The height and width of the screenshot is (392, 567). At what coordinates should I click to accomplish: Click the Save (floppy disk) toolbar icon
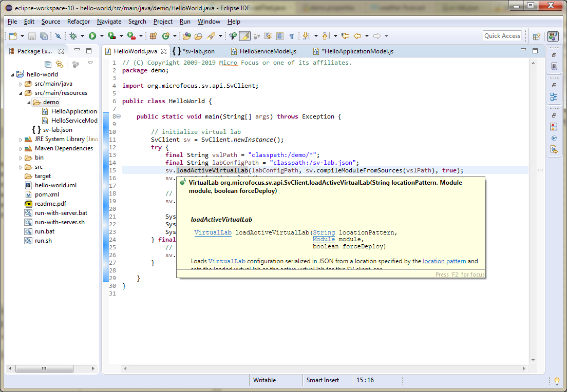[32, 36]
